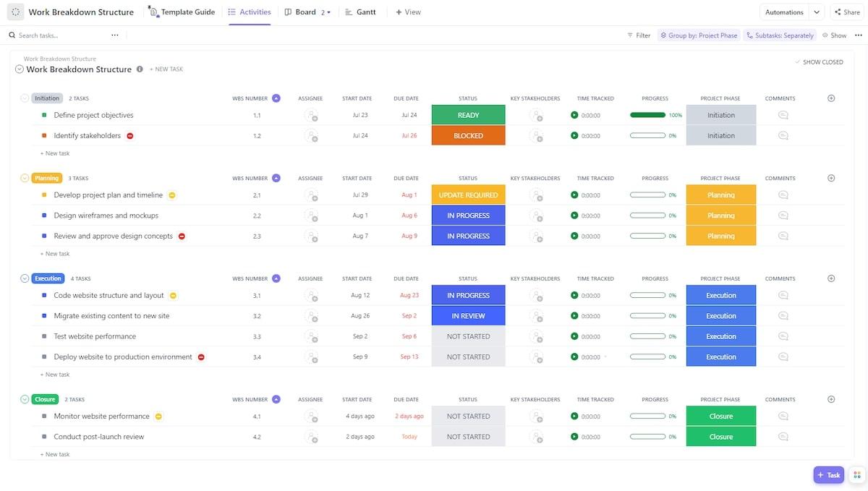868x491 pixels.
Task: Add assignee to Design wireframes and mockups
Action: tap(311, 215)
